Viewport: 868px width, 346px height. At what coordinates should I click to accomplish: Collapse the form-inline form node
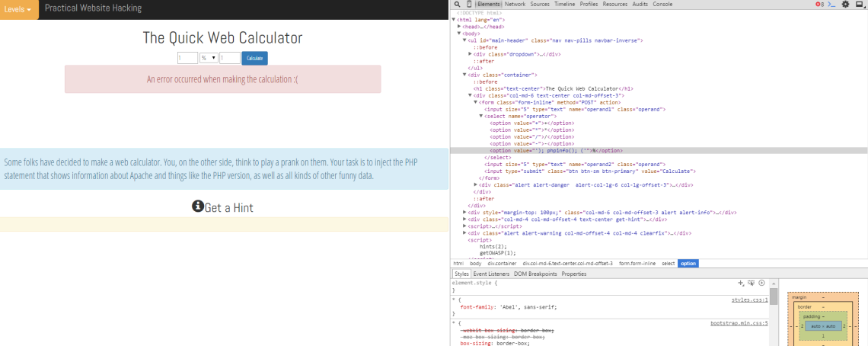point(476,103)
